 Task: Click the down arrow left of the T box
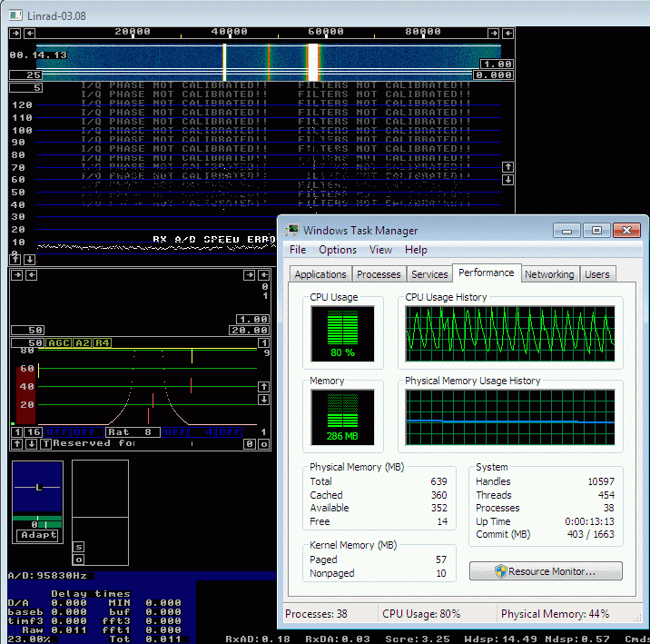[x=31, y=444]
